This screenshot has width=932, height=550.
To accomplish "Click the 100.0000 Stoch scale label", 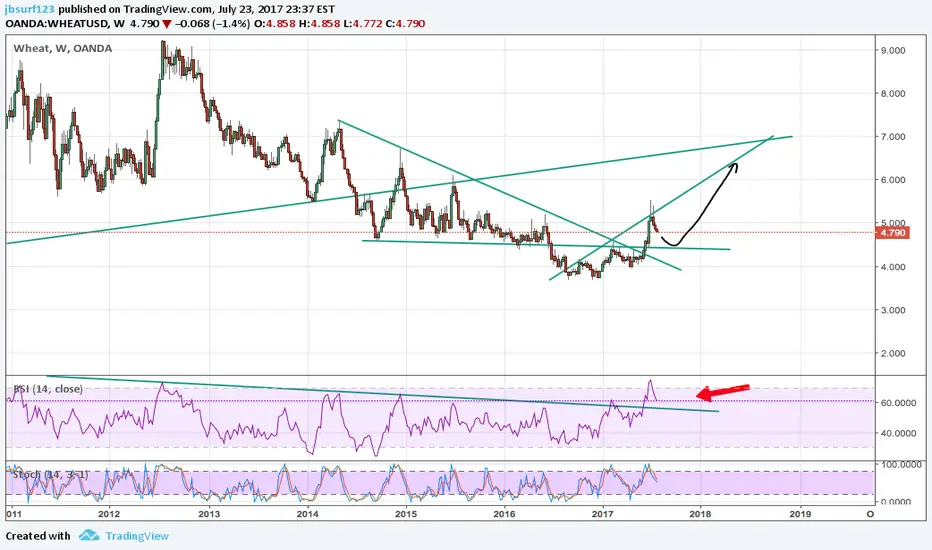I will [901, 464].
